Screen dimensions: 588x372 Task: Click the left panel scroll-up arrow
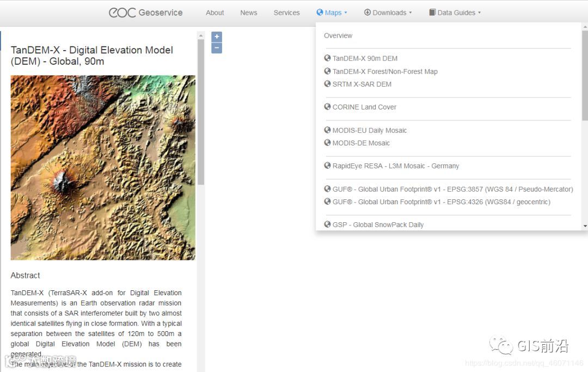(x=201, y=35)
